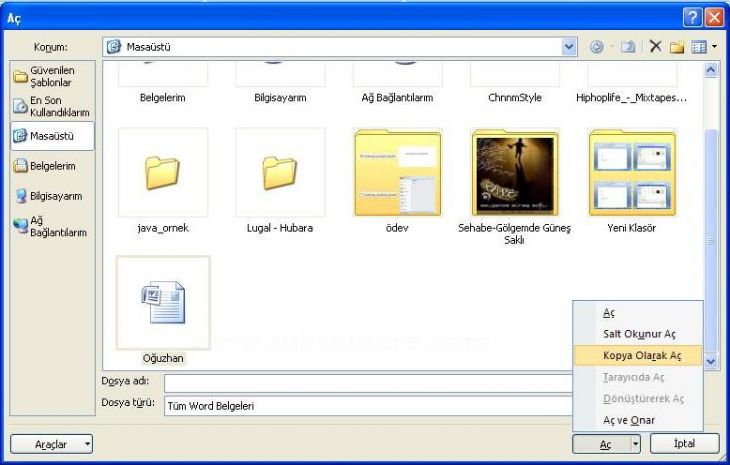
Task: Click the İptal cancel button
Action: (684, 444)
